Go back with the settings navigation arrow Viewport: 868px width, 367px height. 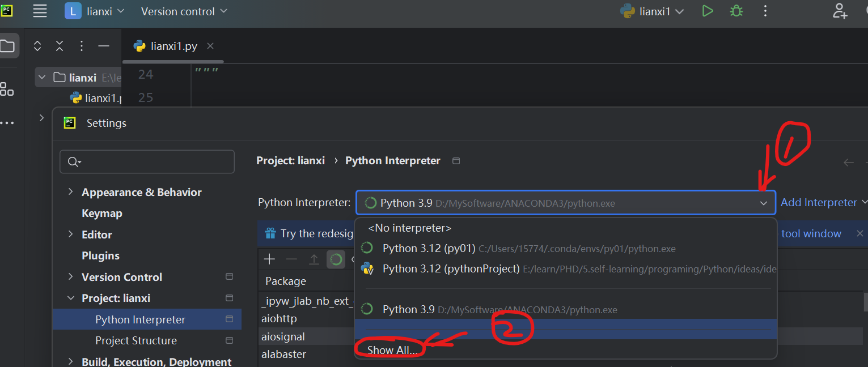848,163
